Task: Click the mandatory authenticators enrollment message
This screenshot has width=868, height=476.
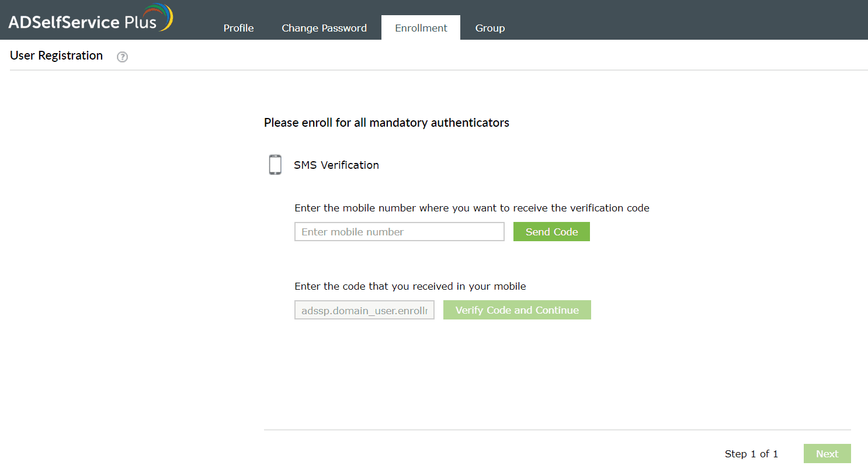Action: tap(386, 123)
